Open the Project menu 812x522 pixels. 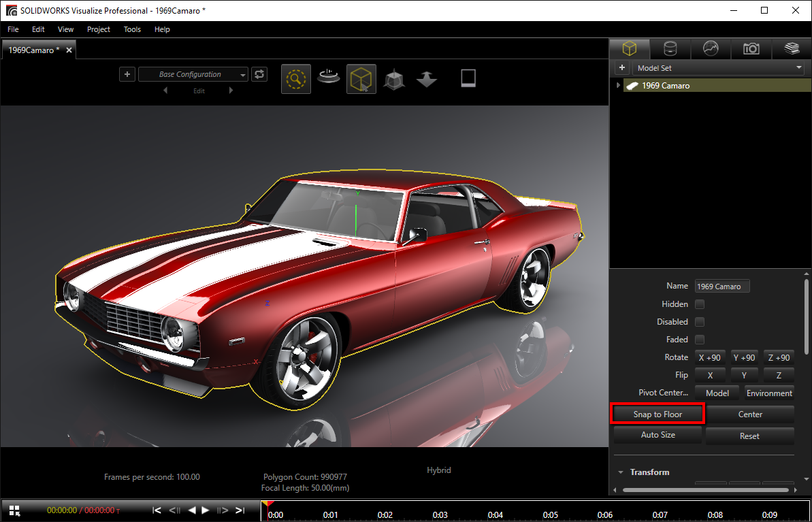click(99, 29)
